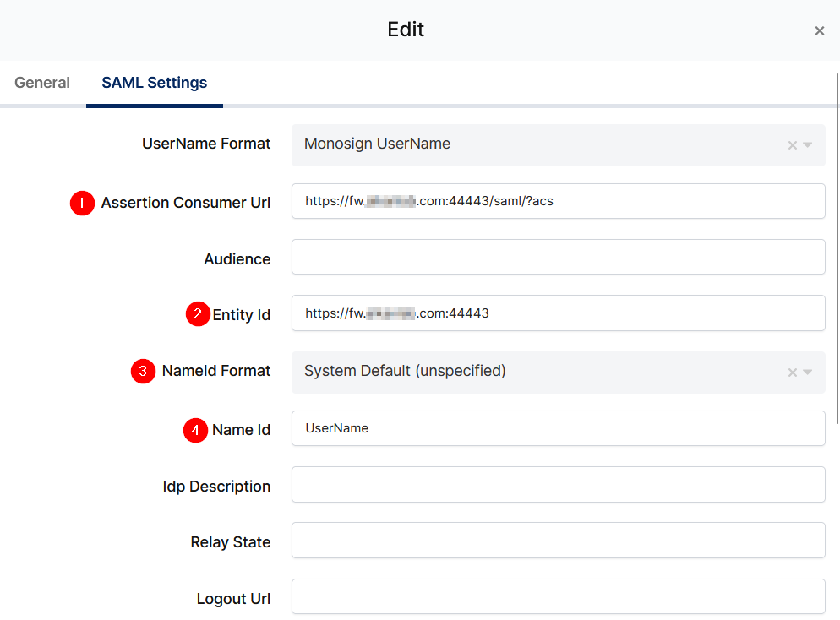
Task: Expand the NameId Format dropdown arrow
Action: pos(808,373)
